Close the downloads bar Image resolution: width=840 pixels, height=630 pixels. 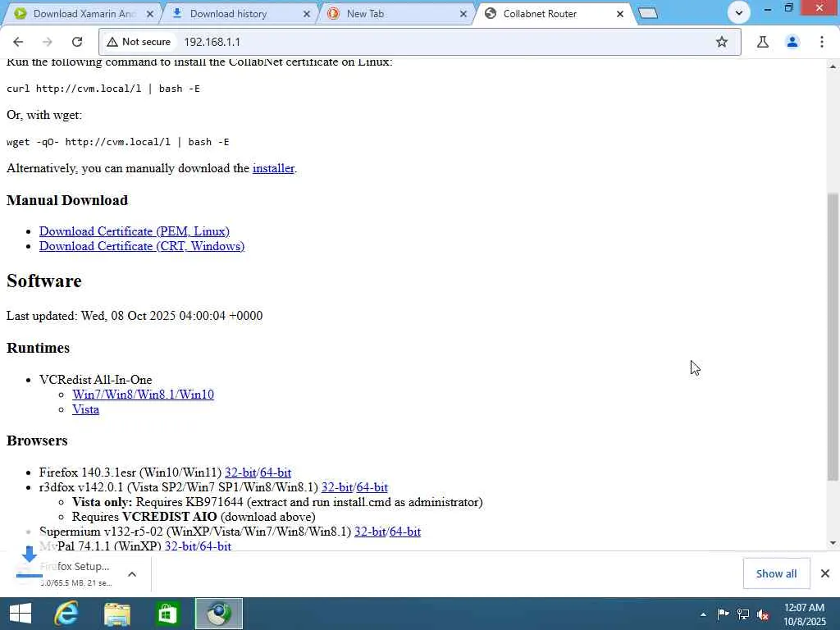(x=825, y=573)
